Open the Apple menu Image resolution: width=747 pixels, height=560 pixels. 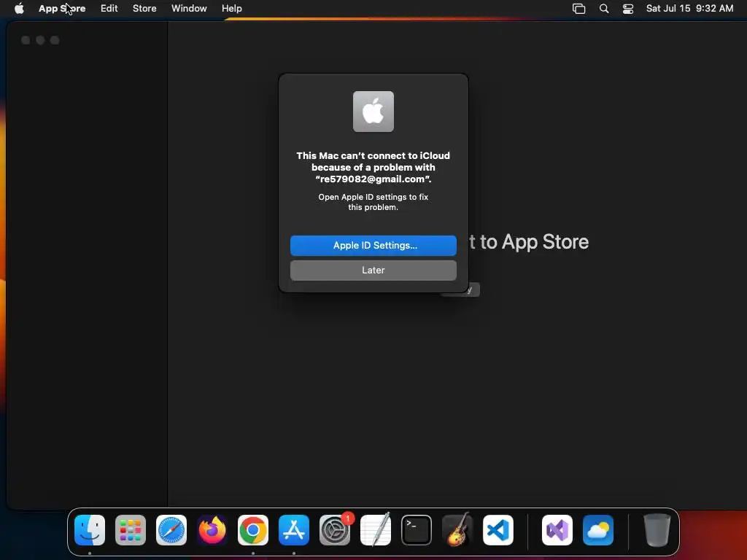(19, 8)
